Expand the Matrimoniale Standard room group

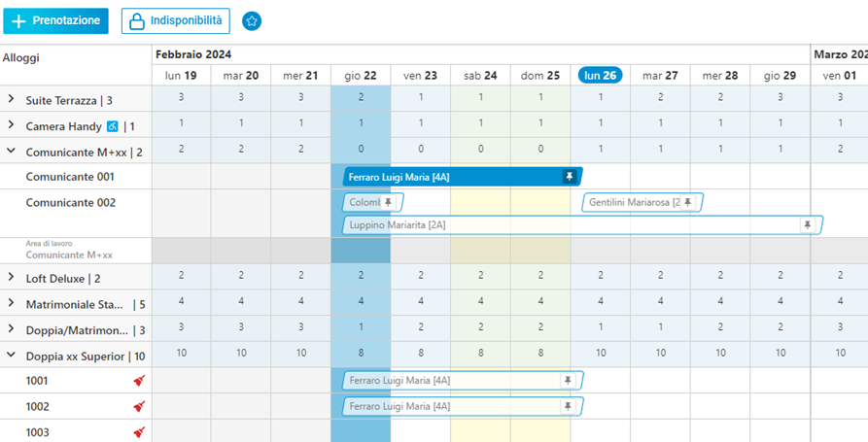11,303
